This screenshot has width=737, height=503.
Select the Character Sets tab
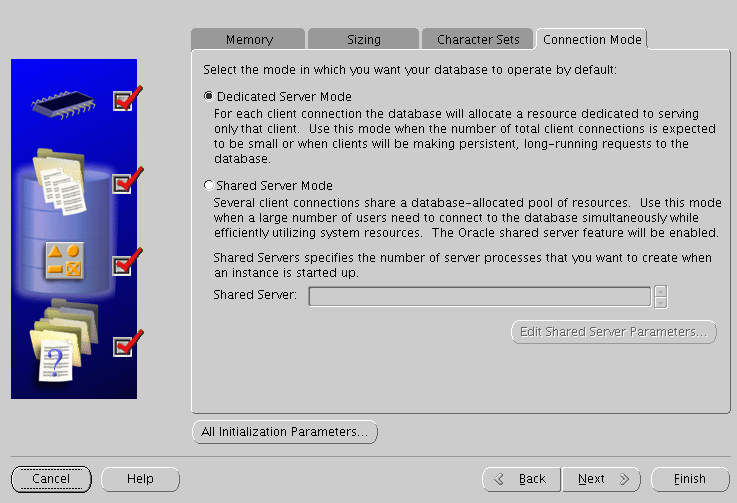[x=478, y=39]
